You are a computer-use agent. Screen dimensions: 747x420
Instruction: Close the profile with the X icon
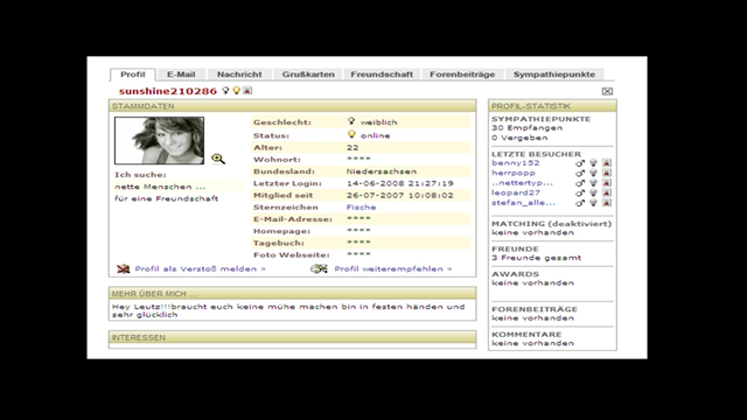pos(607,91)
